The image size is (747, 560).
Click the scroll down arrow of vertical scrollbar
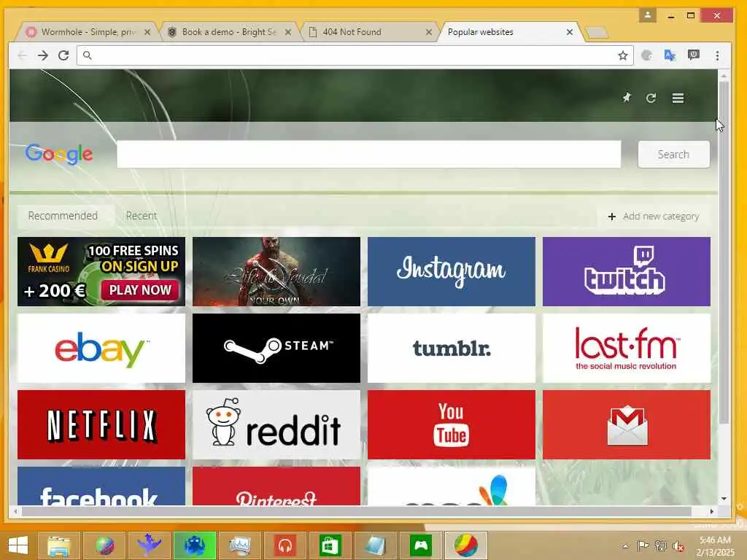pyautogui.click(x=724, y=499)
